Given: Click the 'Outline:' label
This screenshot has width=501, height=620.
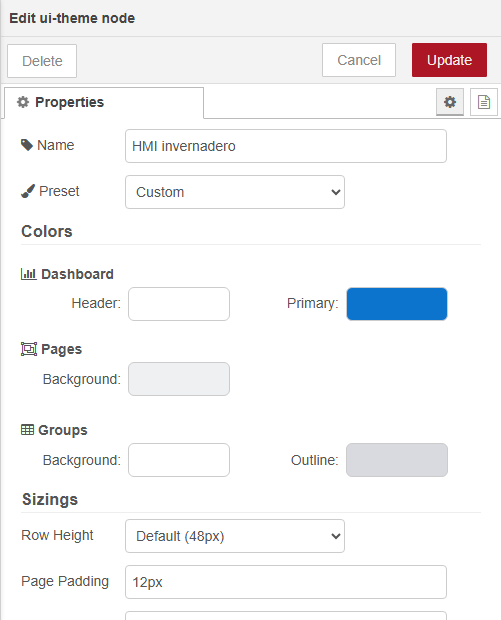Looking at the screenshot, I should (315, 460).
